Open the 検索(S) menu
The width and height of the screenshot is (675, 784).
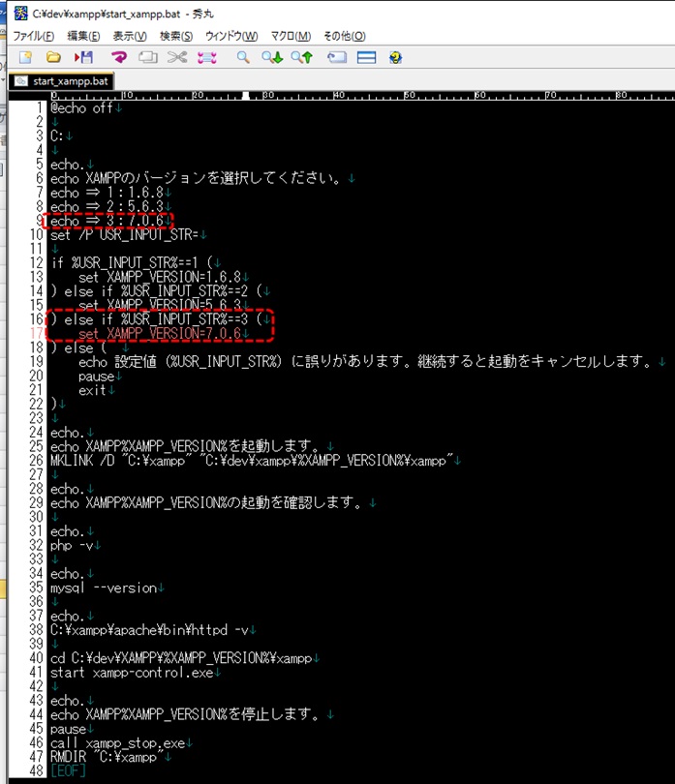(176, 36)
